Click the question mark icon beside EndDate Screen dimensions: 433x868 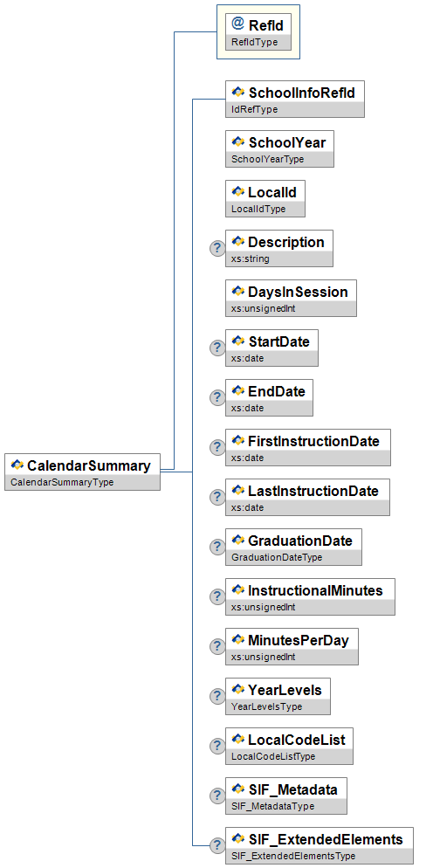(217, 397)
